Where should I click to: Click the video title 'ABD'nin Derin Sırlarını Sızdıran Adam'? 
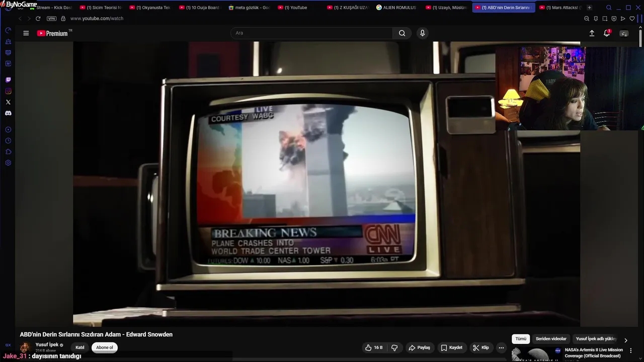coord(96,334)
